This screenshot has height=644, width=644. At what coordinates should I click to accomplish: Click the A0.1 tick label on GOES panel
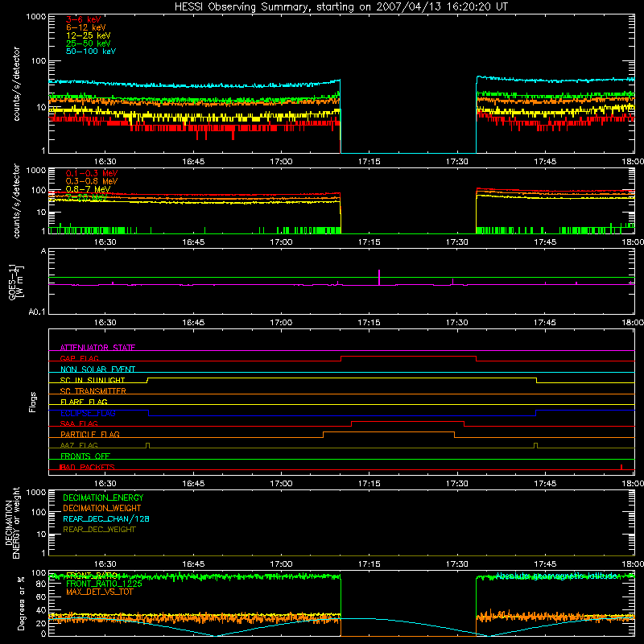pos(37,312)
